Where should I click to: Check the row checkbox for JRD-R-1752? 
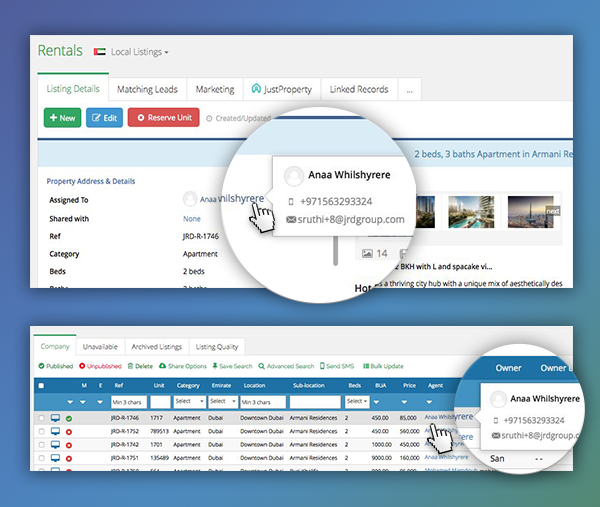42,432
